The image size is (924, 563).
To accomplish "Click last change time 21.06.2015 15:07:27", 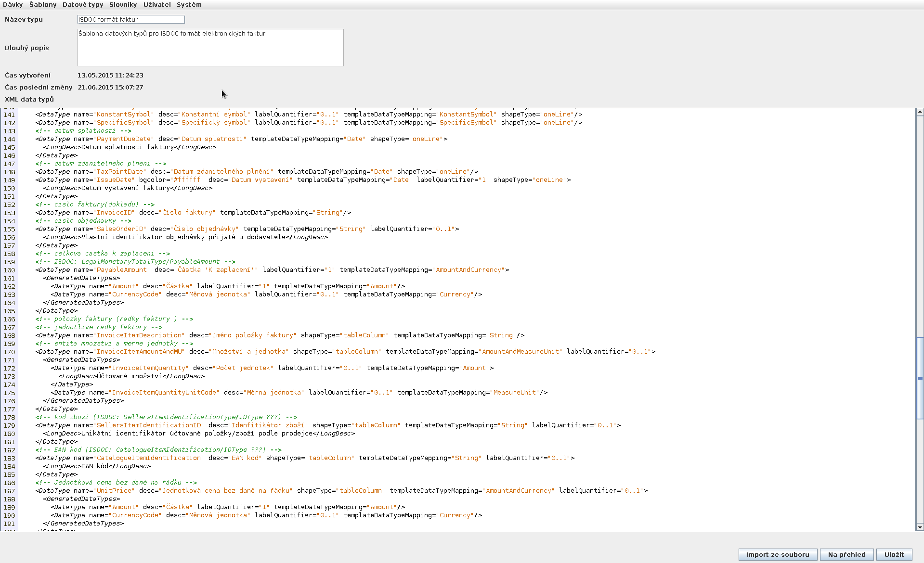I will click(x=110, y=88).
